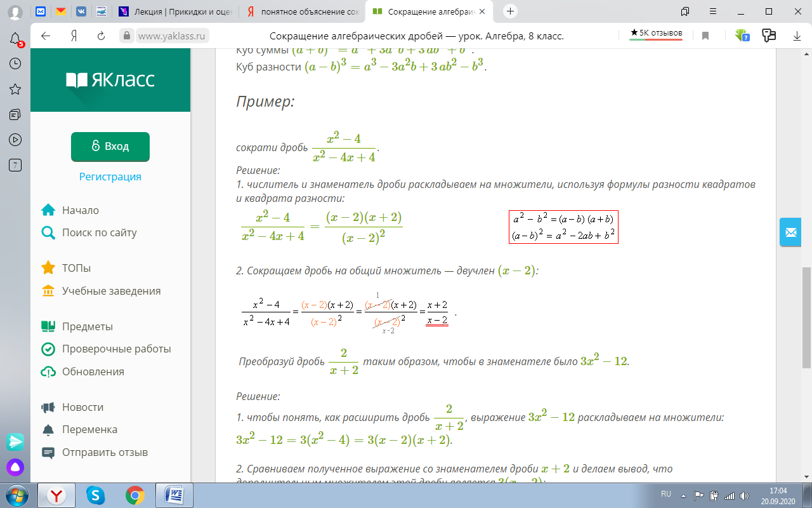The width and height of the screenshot is (812, 508).
Task: Open the Регистрация link
Action: [x=110, y=177]
